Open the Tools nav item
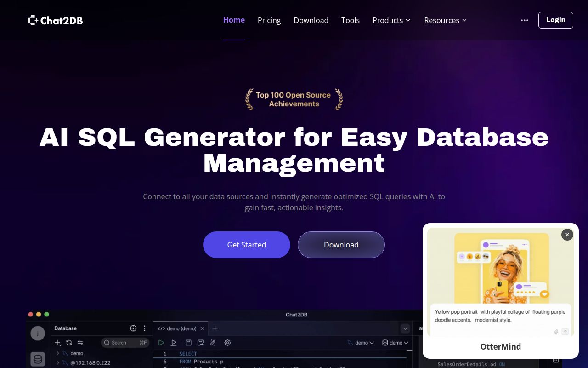 351,20
